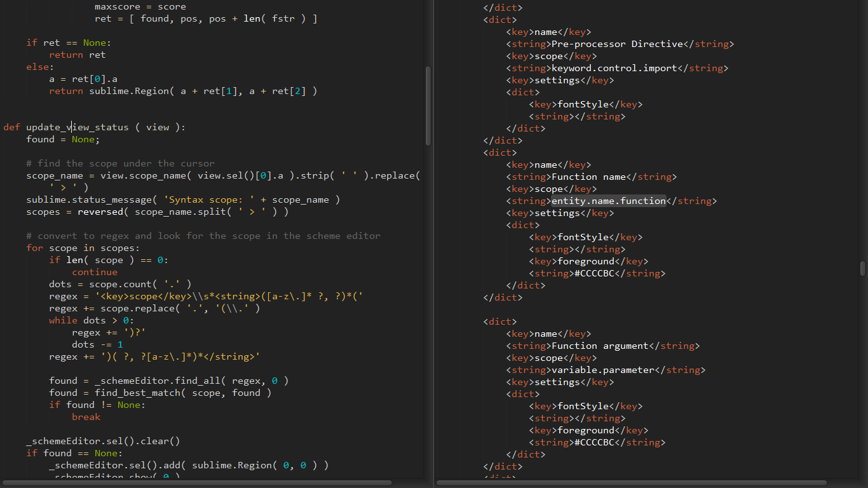Click the 'if ret == None:' line
868x488 pixels.
(x=69, y=43)
